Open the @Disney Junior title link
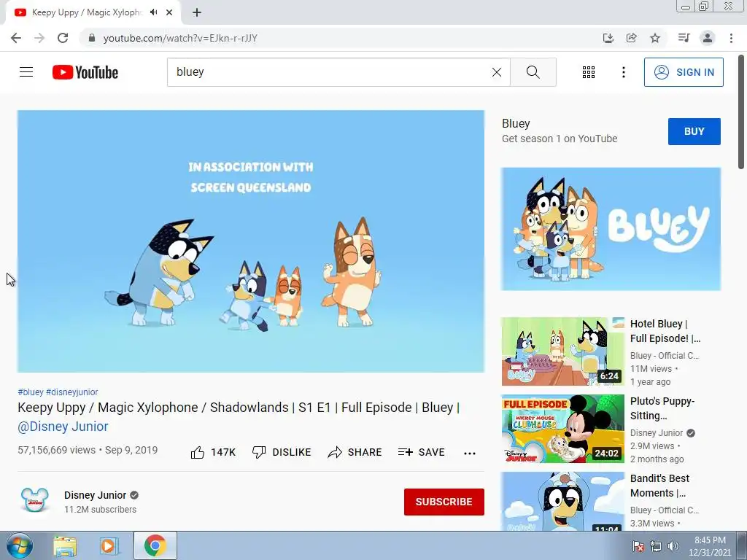 (x=63, y=427)
